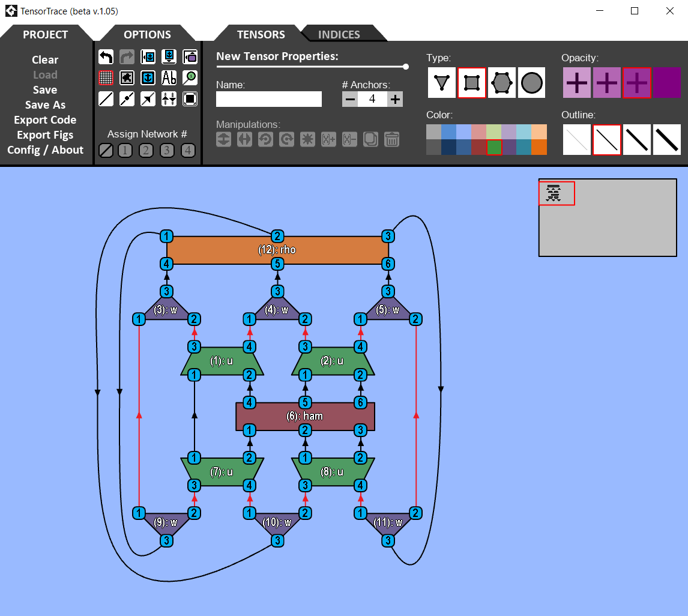The height and width of the screenshot is (616, 688).
Task: Select the thickest outline option
Action: point(666,140)
